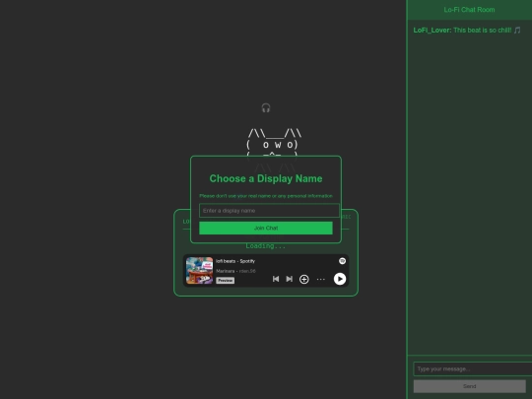Click the 'Loading...' status text
This screenshot has height=399, width=532.
[x=266, y=246]
